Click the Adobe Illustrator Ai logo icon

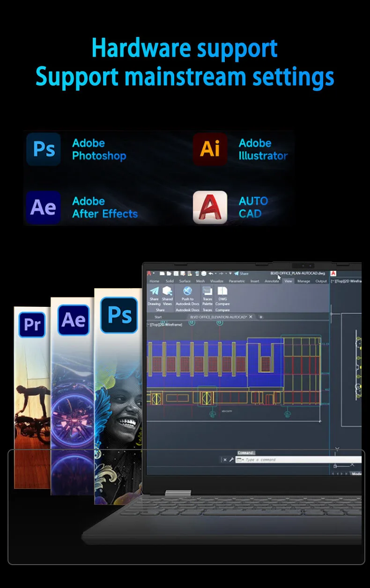coord(210,150)
